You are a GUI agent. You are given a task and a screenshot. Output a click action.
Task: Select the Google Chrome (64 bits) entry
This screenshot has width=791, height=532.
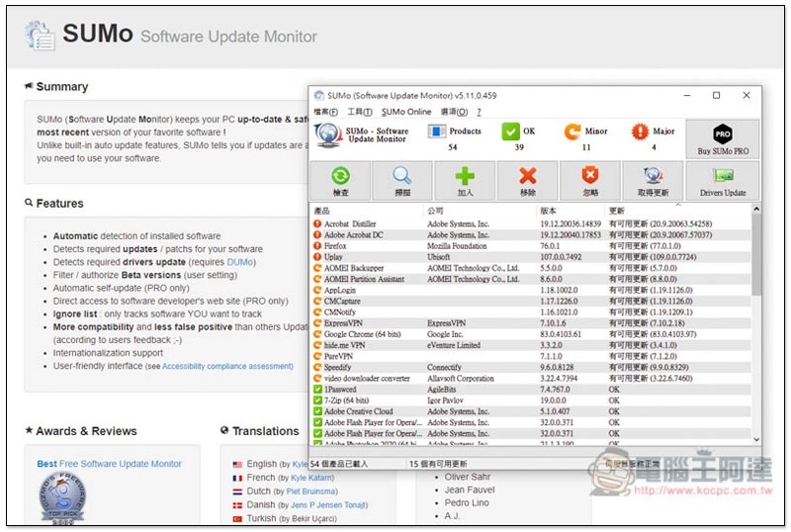tap(362, 334)
